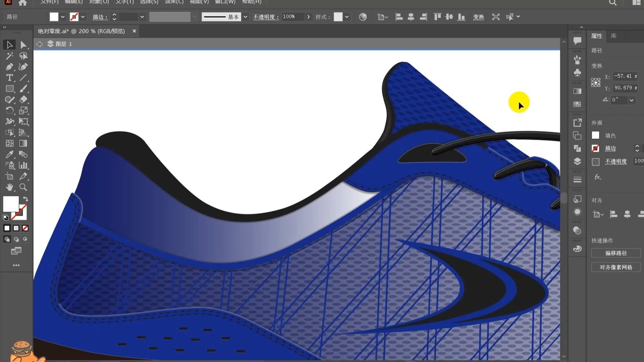644x362 pixels.
Task: Open Recolor Artwork color wheel
Action: [363, 17]
